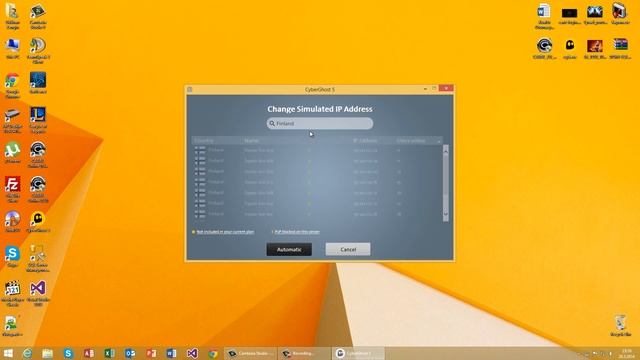Switch to the Recording taskbar window
This screenshot has width=640, height=360.
click(x=304, y=353)
